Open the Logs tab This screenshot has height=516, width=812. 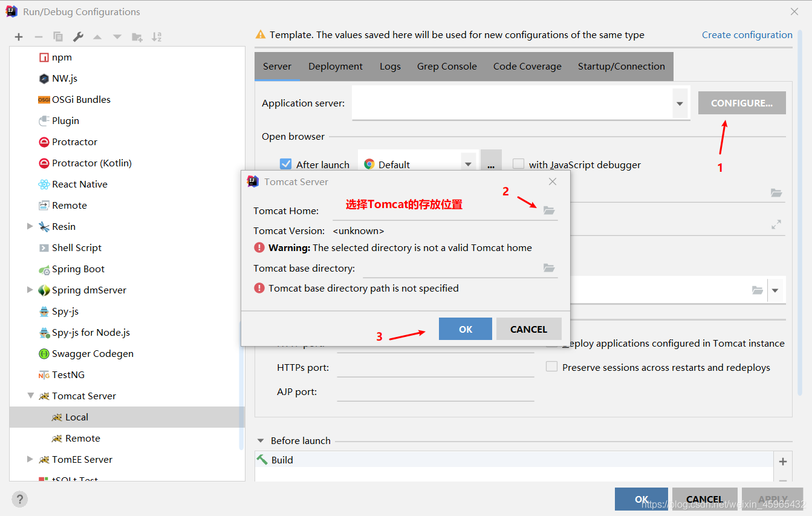point(390,67)
